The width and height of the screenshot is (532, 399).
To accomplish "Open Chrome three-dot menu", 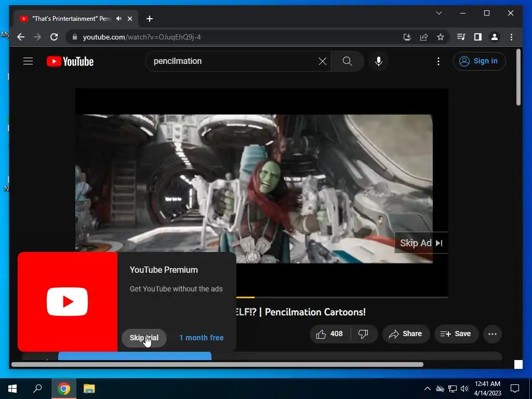I will (x=511, y=37).
